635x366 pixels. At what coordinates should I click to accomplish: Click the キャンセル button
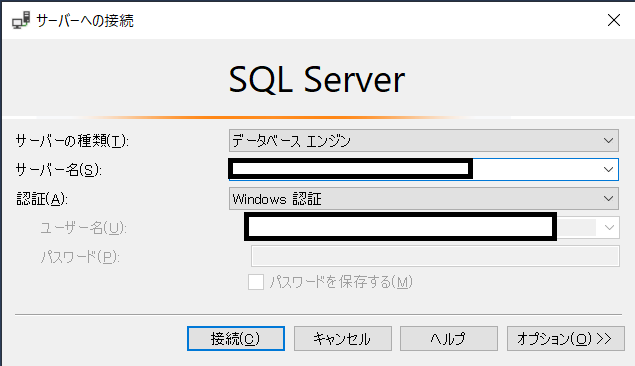343,338
